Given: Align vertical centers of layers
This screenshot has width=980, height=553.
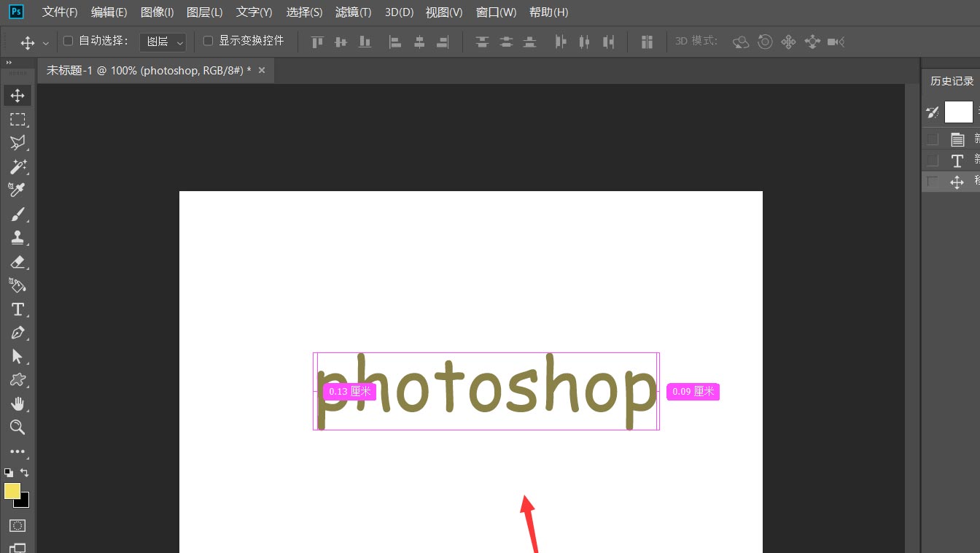Looking at the screenshot, I should (341, 42).
